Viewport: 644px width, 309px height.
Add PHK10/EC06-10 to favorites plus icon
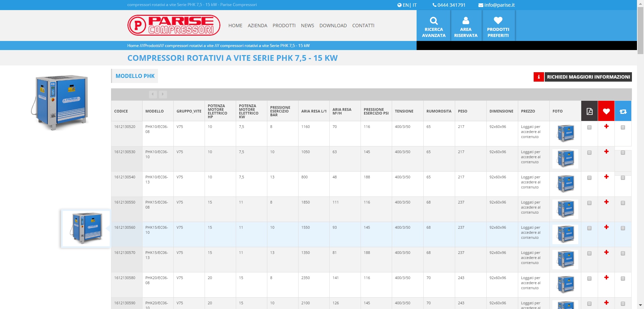click(x=606, y=151)
